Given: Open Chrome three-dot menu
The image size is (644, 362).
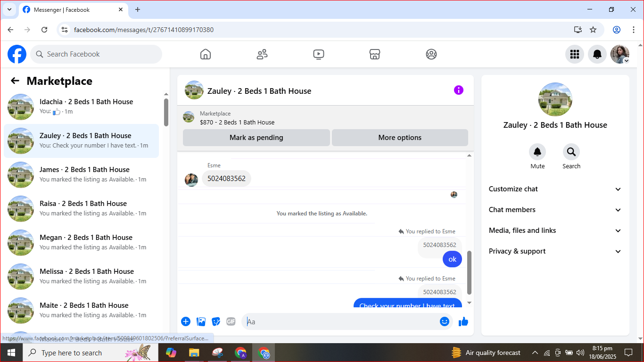Looking at the screenshot, I should pos(634,30).
